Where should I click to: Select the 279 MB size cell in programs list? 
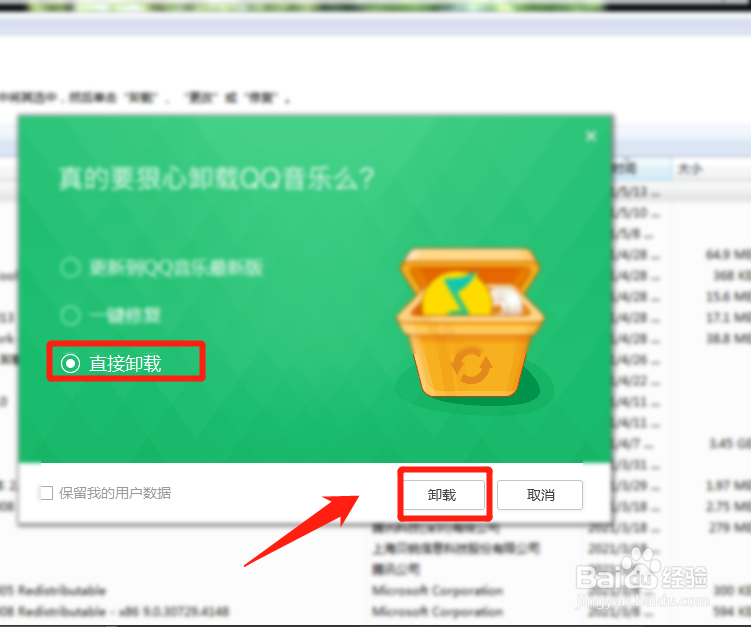coord(730,527)
